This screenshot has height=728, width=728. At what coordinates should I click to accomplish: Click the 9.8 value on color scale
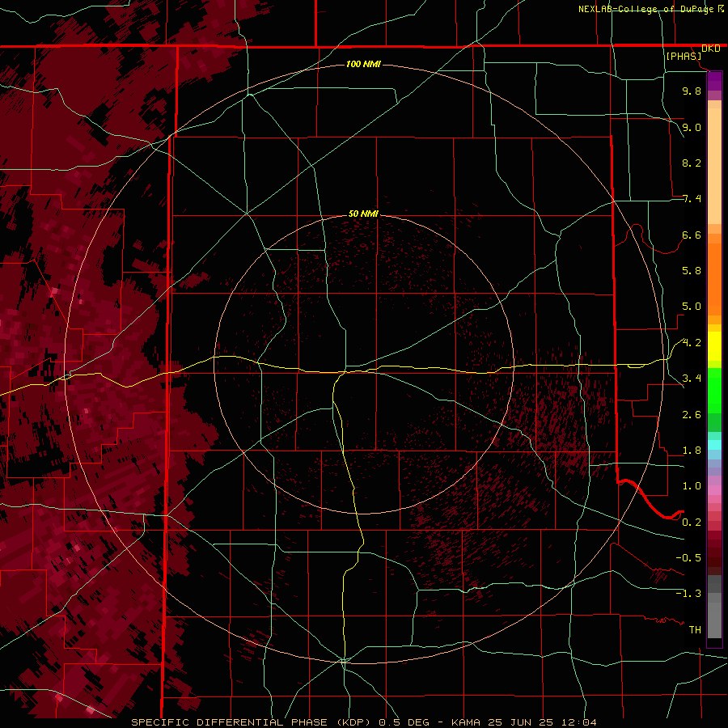tap(692, 91)
